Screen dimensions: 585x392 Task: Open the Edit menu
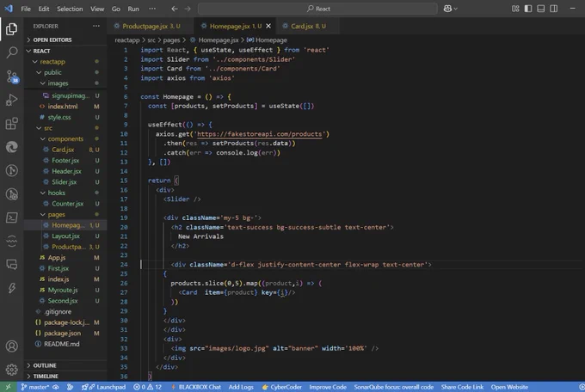pyautogui.click(x=44, y=9)
